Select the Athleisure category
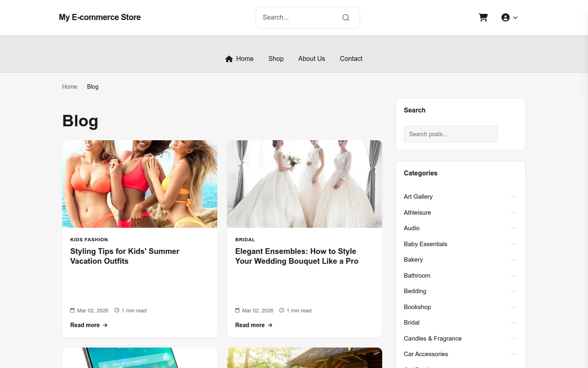The image size is (588, 368). click(x=417, y=213)
